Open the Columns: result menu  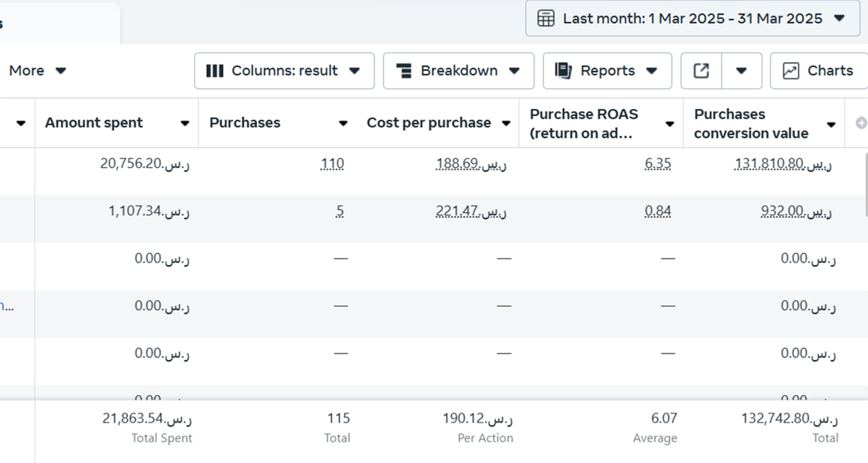tap(284, 71)
